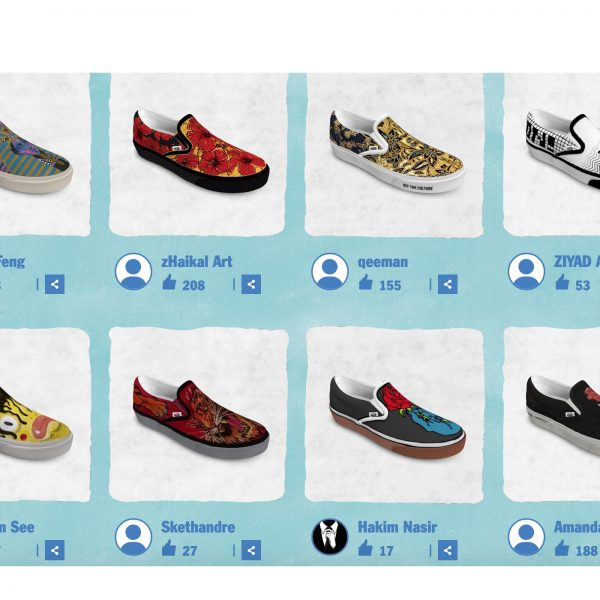Image resolution: width=600 pixels, height=600 pixels.
Task: Click the share icon under qeeman's shoe
Action: (447, 284)
